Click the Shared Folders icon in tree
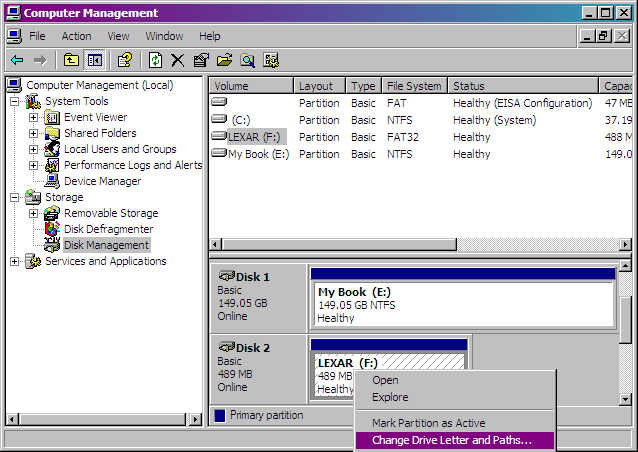 click(x=52, y=133)
